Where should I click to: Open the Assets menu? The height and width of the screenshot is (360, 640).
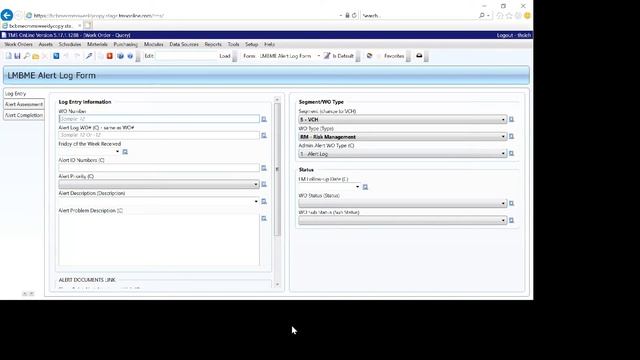pos(46,44)
